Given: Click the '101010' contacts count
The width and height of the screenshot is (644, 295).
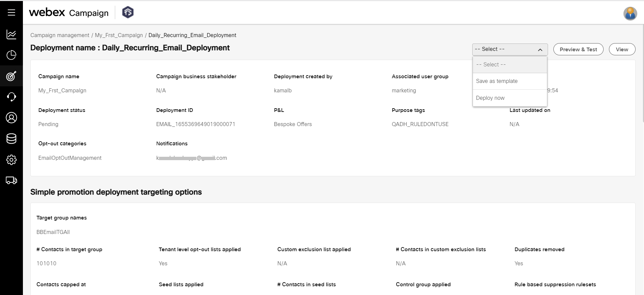Looking at the screenshot, I should point(46,263).
